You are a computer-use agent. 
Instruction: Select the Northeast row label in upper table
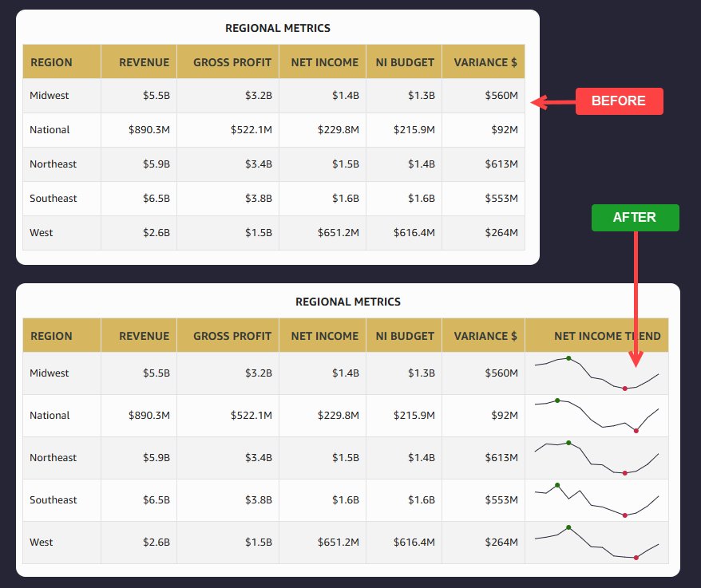pyautogui.click(x=53, y=164)
